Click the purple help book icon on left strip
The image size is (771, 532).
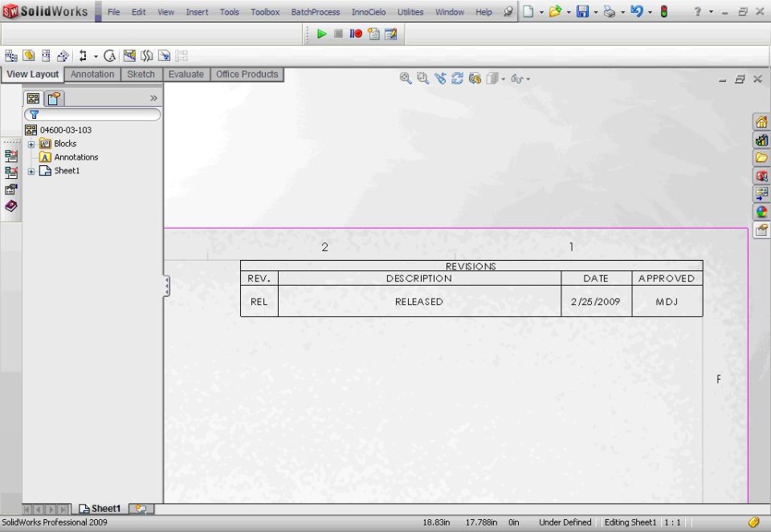pos(10,206)
